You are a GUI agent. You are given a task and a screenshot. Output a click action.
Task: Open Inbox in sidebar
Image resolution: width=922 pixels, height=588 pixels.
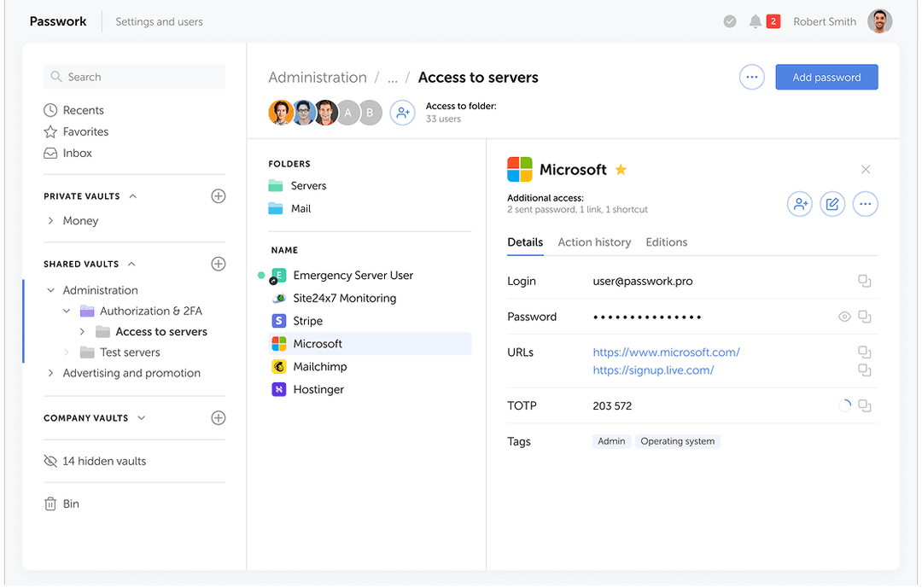point(68,153)
